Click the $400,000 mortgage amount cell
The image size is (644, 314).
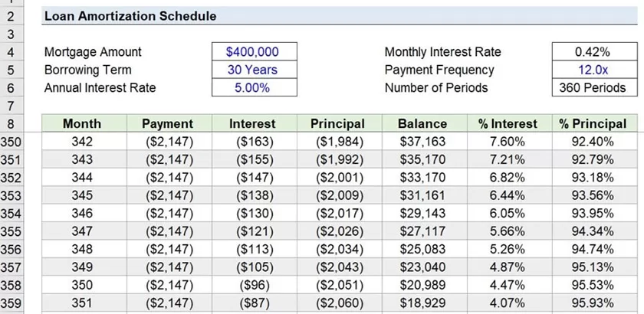252,52
